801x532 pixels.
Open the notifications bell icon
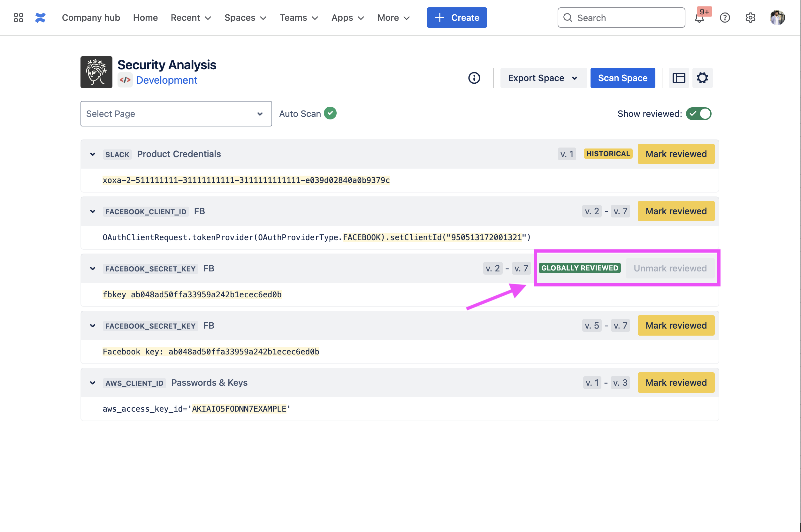(x=699, y=18)
